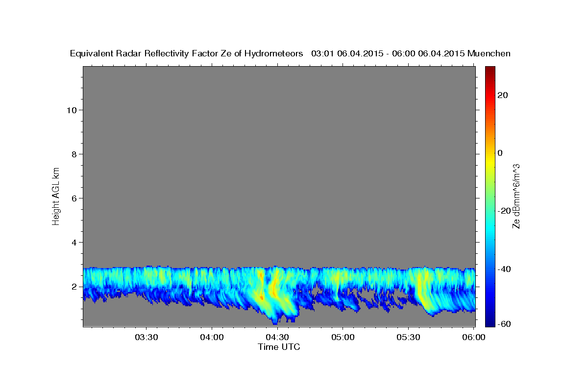The height and width of the screenshot is (392, 588).
Task: Click the height tick label 2
Action: click(x=74, y=287)
